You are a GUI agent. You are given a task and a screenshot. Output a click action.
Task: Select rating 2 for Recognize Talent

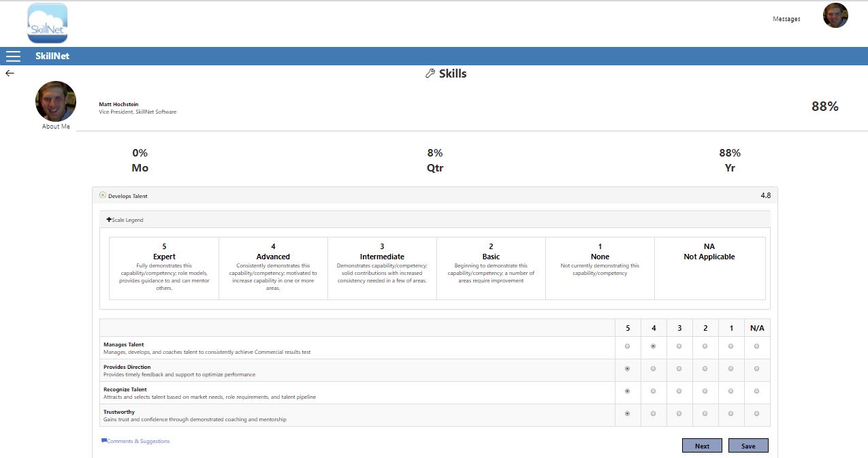point(705,391)
